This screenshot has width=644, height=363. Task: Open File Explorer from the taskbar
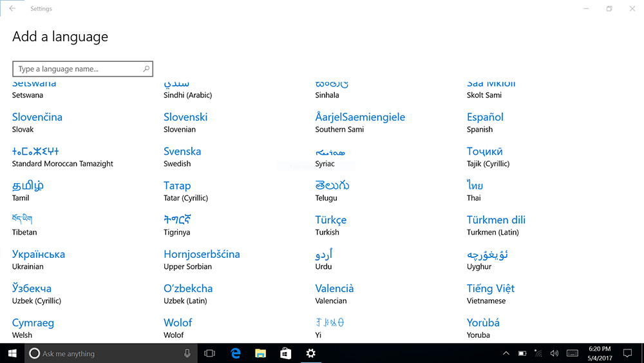260,353
